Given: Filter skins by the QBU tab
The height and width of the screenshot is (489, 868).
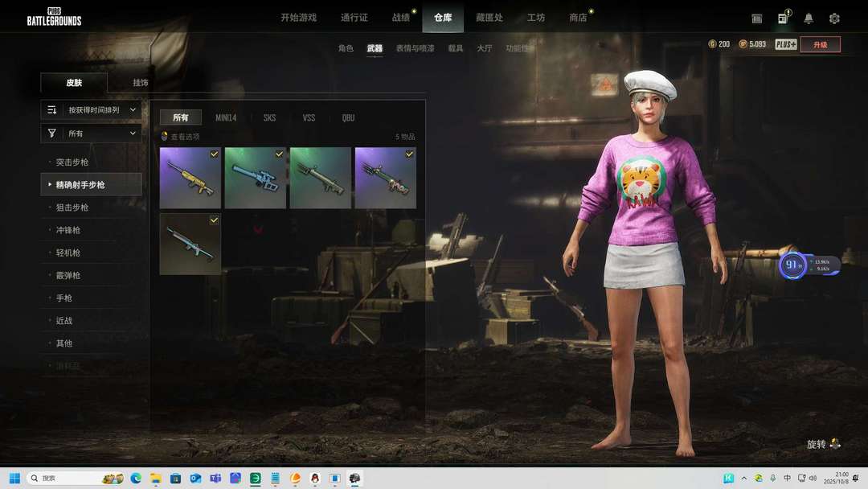Looking at the screenshot, I should tap(348, 117).
